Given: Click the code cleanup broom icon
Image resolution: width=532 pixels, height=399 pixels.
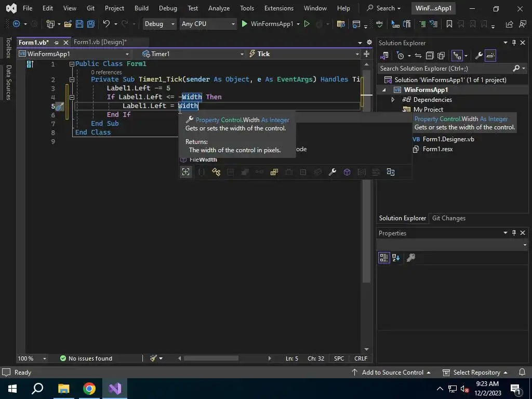Looking at the screenshot, I should click(x=154, y=358).
